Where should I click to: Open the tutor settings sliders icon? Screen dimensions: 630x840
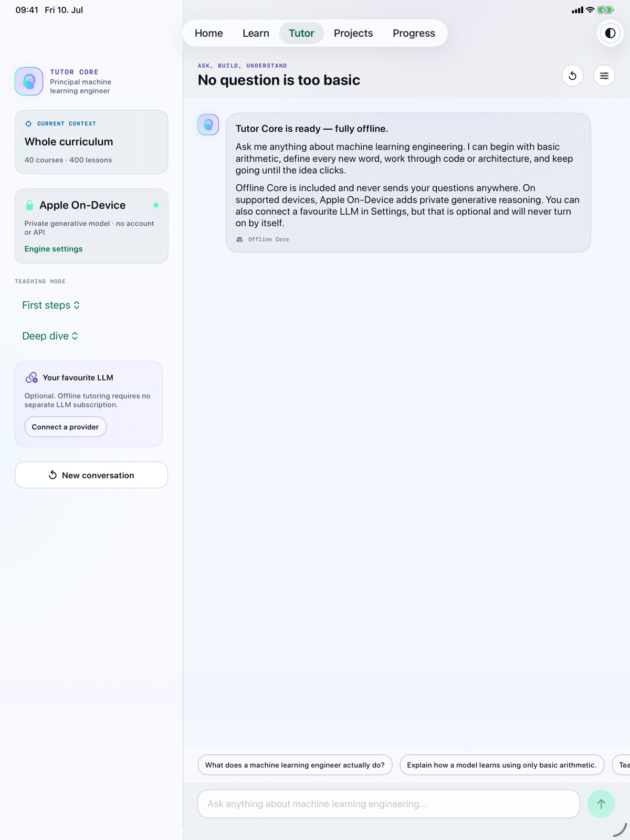(604, 76)
